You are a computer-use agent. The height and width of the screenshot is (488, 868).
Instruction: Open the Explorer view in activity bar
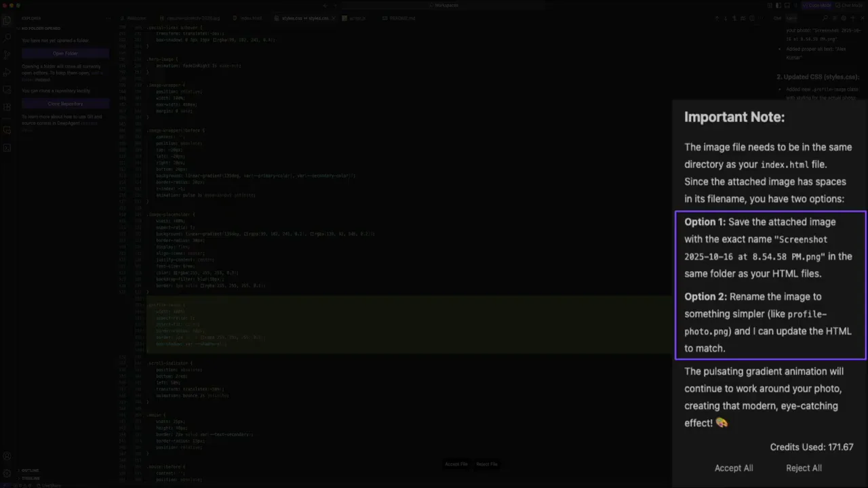coord(7,20)
